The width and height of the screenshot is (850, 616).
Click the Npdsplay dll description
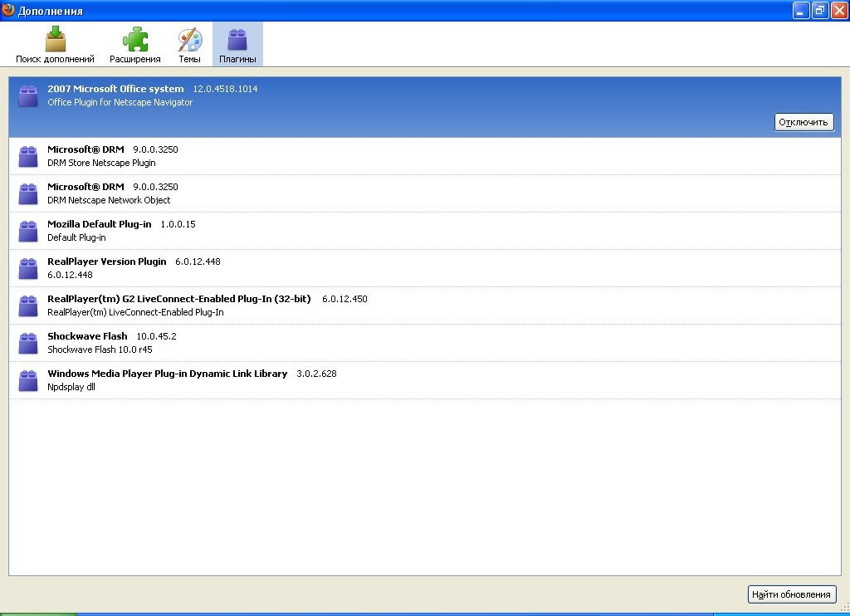(x=71, y=387)
